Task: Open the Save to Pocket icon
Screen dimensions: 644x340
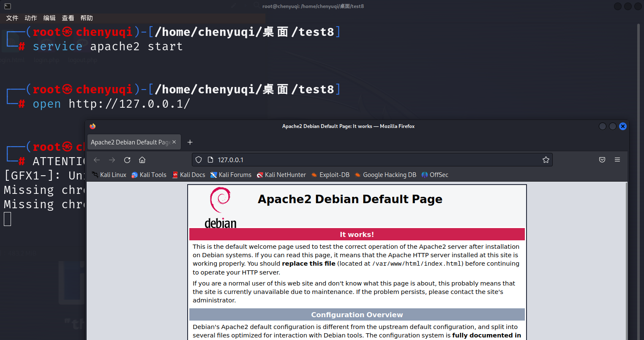Action: 602,160
